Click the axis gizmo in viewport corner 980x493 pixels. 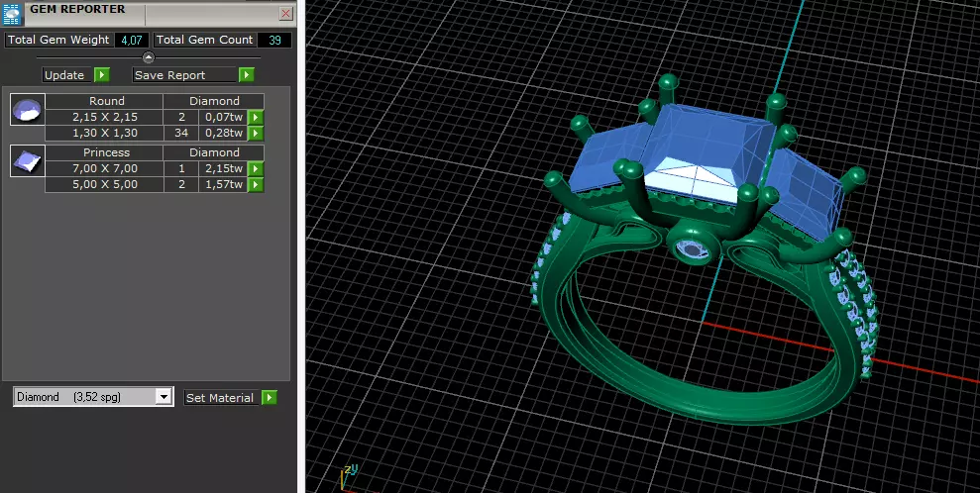(348, 477)
